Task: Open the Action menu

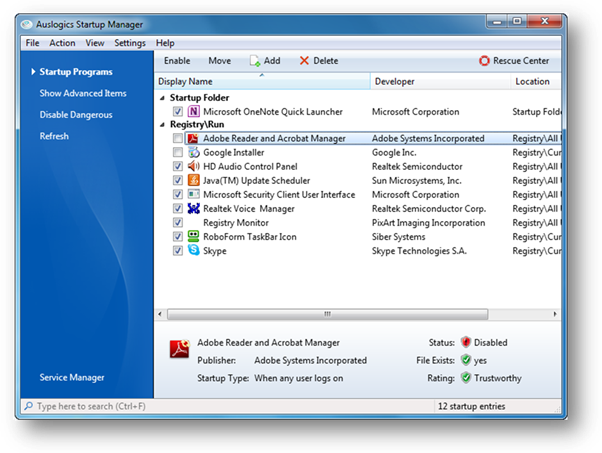Action: (x=62, y=43)
